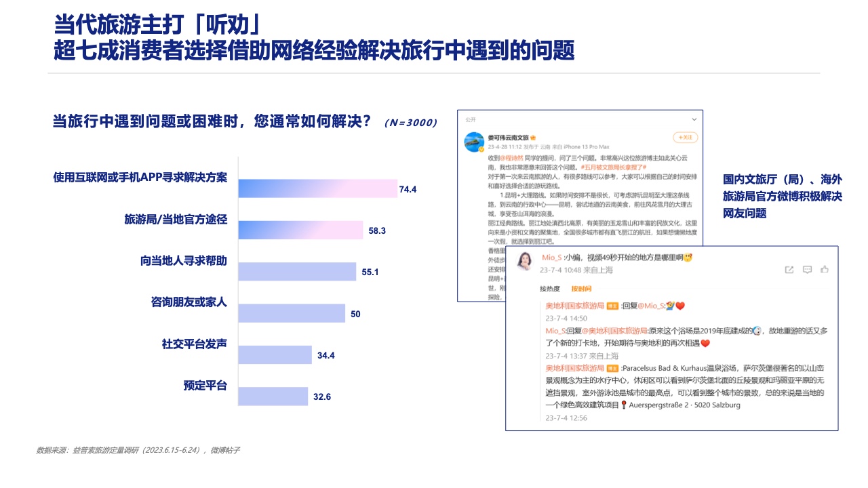Like the Mio_S comment with thumbs-up icon
Image resolution: width=868 pixels, height=488 pixels.
coord(825,270)
